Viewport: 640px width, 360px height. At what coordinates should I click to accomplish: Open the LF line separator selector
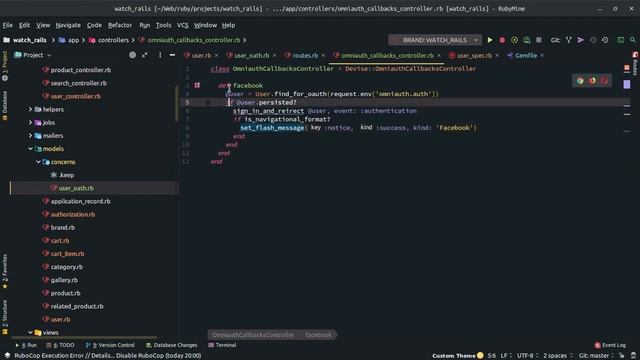pyautogui.click(x=506, y=356)
